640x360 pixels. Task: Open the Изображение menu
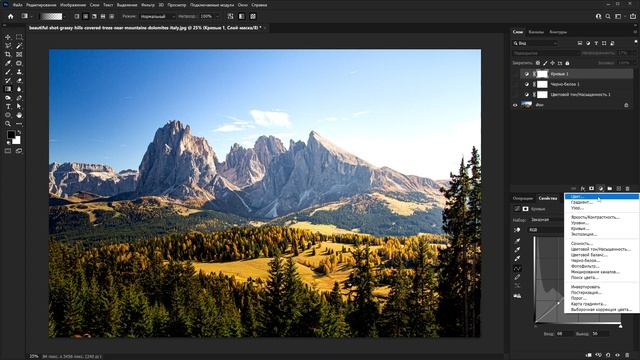tap(73, 5)
